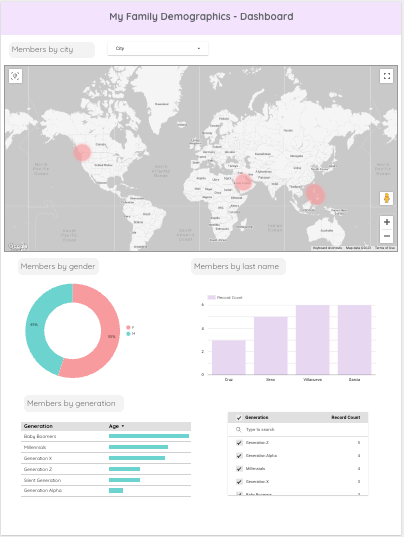
Task: Click the Saudi Arabia map bubble
Action: [x=243, y=182]
